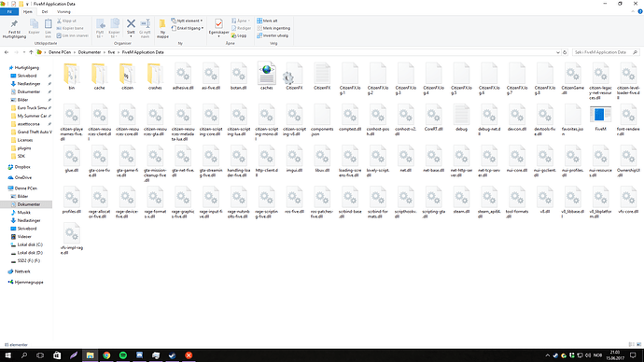Select the vfs-impl-rage.dll file
Viewport: 644px width, 362px height.
click(x=72, y=239)
